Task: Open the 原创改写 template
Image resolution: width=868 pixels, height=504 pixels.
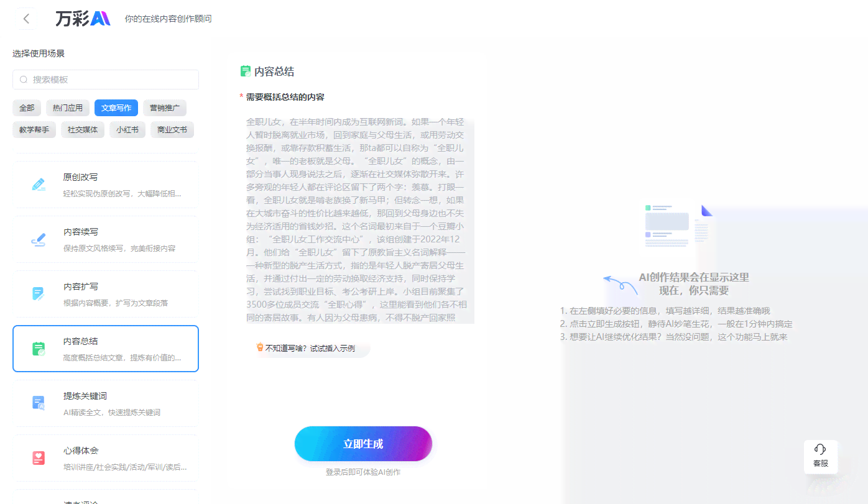Action: [x=106, y=185]
